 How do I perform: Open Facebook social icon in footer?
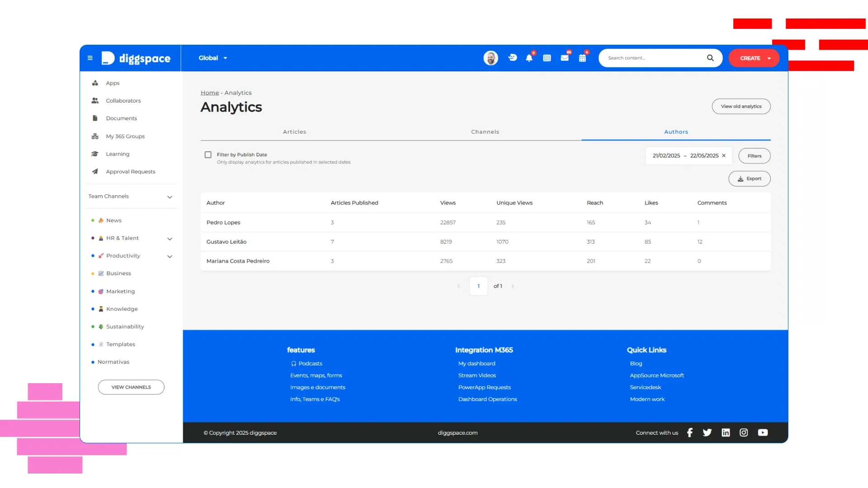pos(689,432)
